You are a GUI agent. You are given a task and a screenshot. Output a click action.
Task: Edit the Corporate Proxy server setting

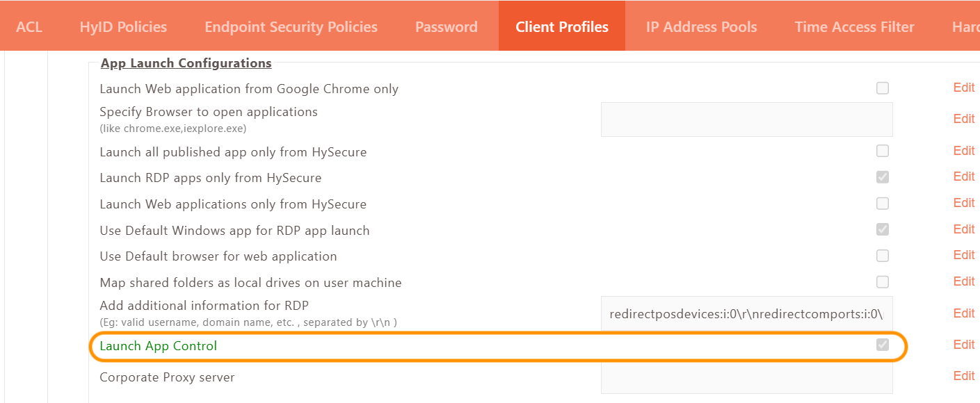(963, 376)
